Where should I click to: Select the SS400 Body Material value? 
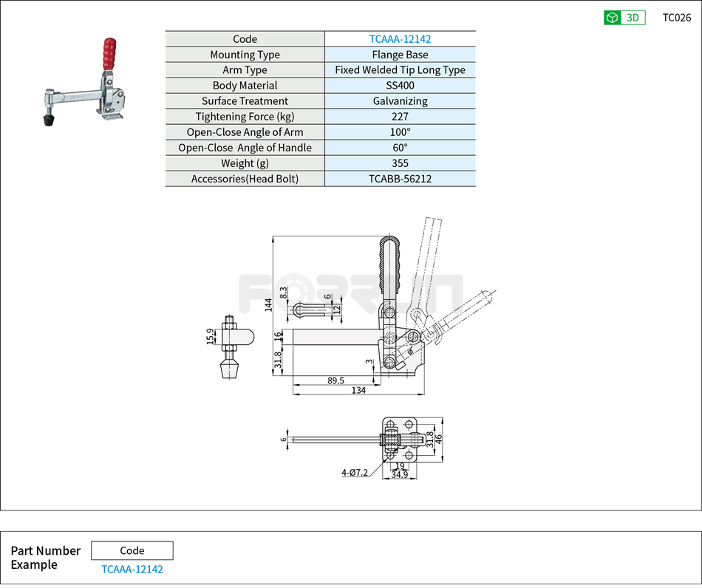point(399,86)
